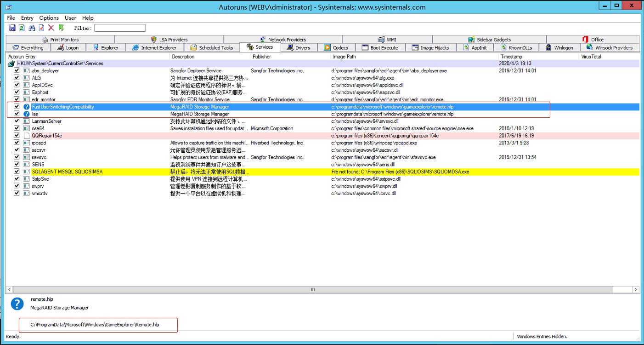This screenshot has width=644, height=345.
Task: Click the blank file icon beside QQRepair154e
Action: (27, 136)
